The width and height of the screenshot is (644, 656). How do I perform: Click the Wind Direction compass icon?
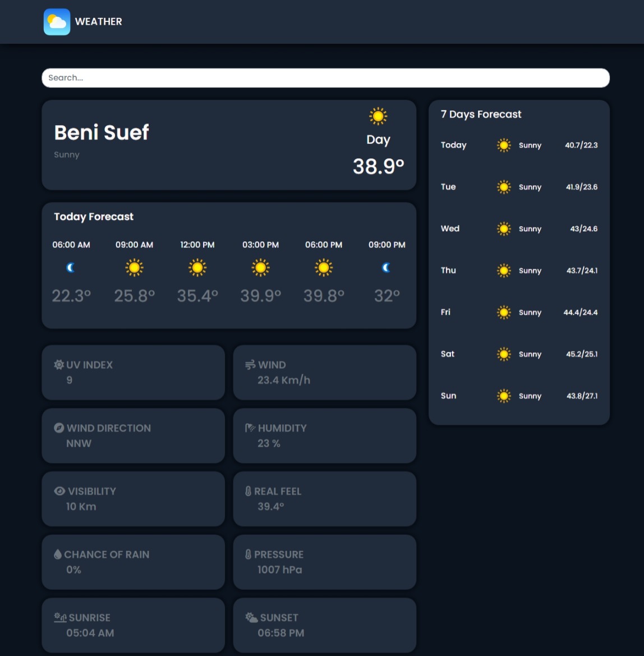tap(59, 428)
